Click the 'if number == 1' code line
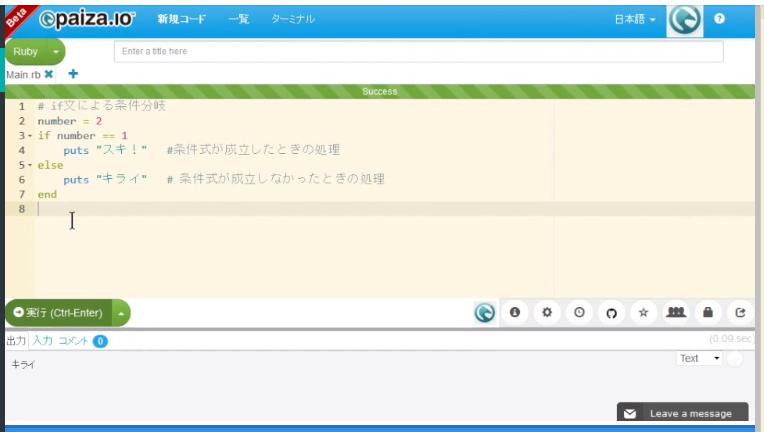 [x=82, y=135]
